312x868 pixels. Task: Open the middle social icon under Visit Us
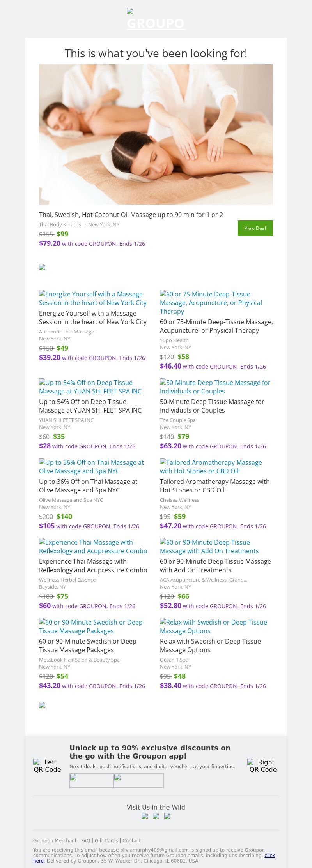tap(156, 816)
